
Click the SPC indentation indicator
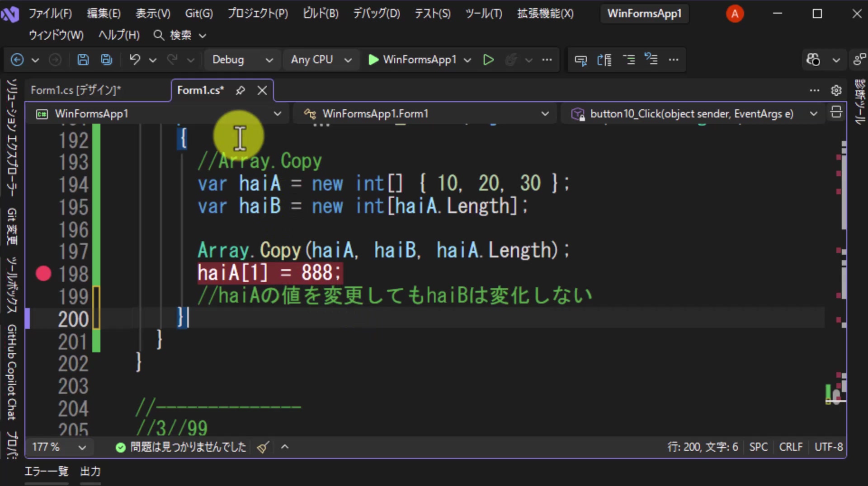pos(759,447)
